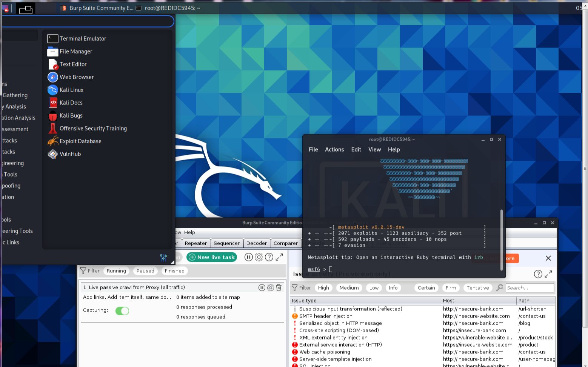Click the issue activity Filter funnel icon

pyautogui.click(x=295, y=287)
